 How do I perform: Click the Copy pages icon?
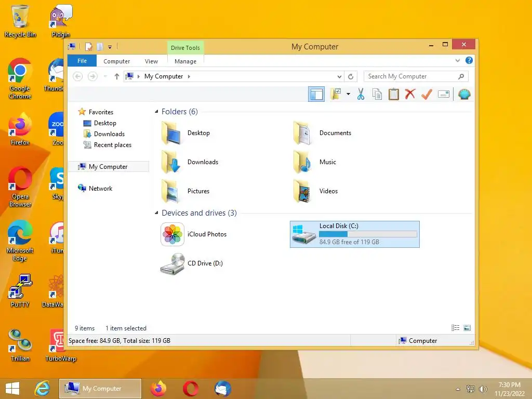tap(377, 94)
